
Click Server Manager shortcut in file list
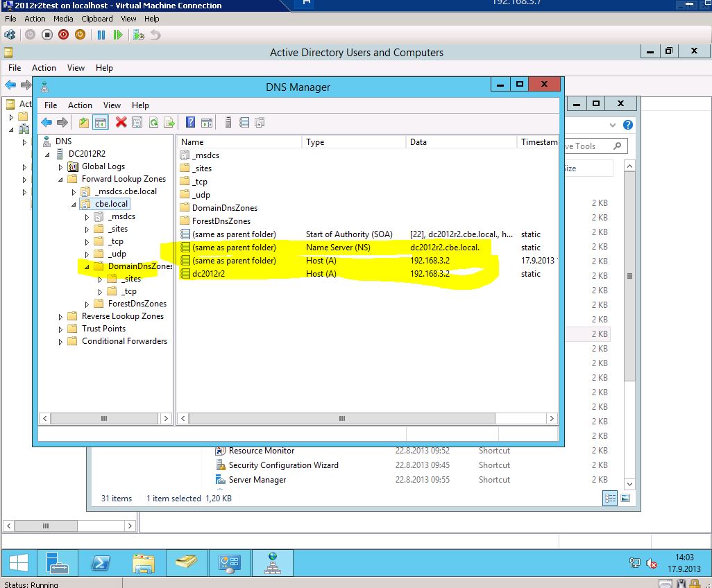[x=257, y=480]
